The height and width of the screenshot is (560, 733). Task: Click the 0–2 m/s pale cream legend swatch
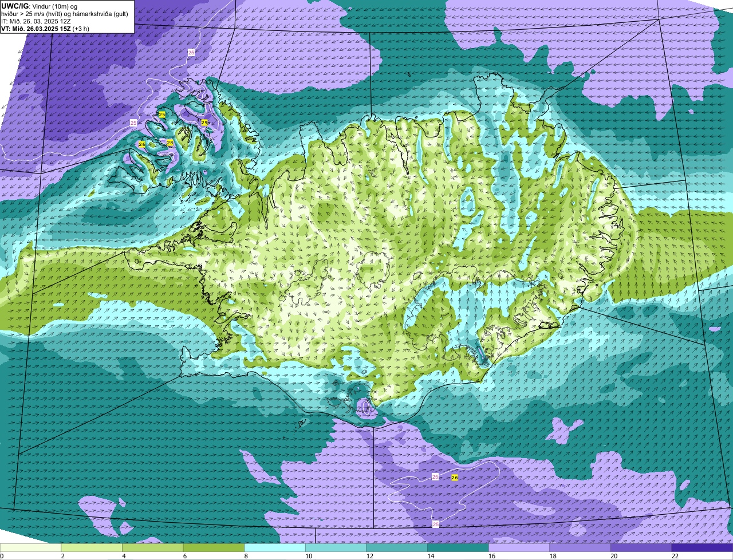(x=30, y=547)
